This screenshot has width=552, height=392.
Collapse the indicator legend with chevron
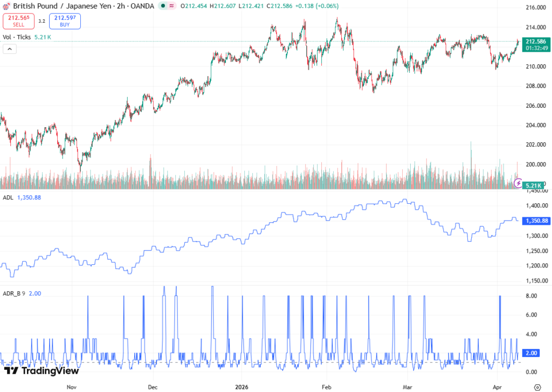pos(10,49)
